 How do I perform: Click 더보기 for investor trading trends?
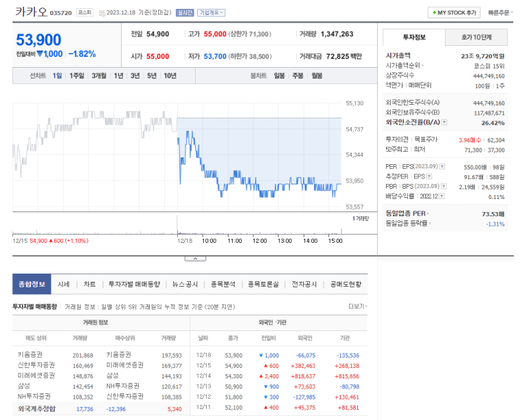[x=358, y=306]
